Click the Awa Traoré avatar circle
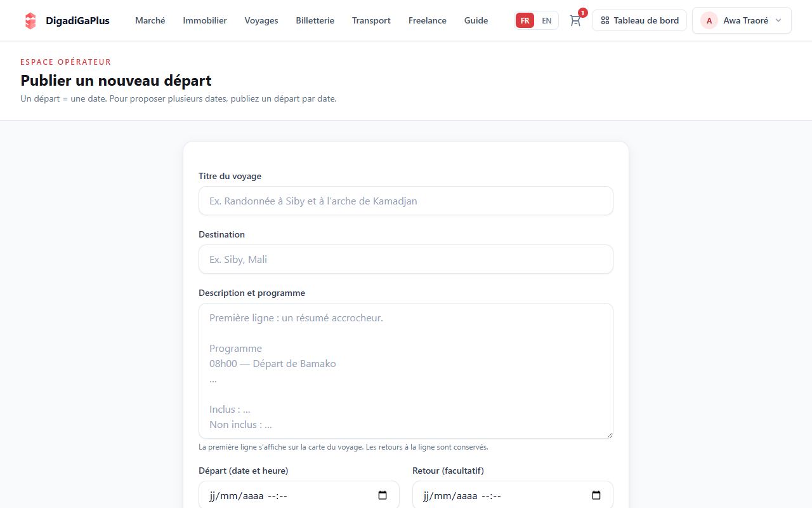Viewport: 812px width, 508px height. tap(709, 20)
